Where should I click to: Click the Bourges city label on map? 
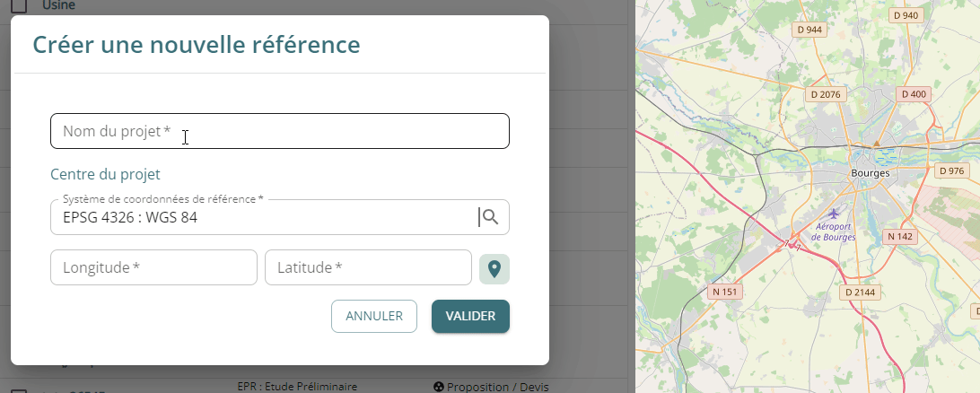pyautogui.click(x=870, y=172)
